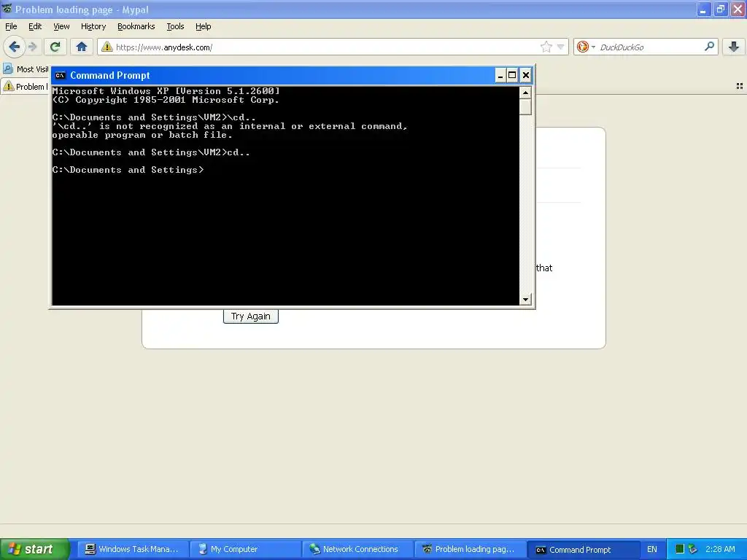The image size is (747, 560).
Task: Click the warning icon in the address bar
Action: tap(107, 47)
